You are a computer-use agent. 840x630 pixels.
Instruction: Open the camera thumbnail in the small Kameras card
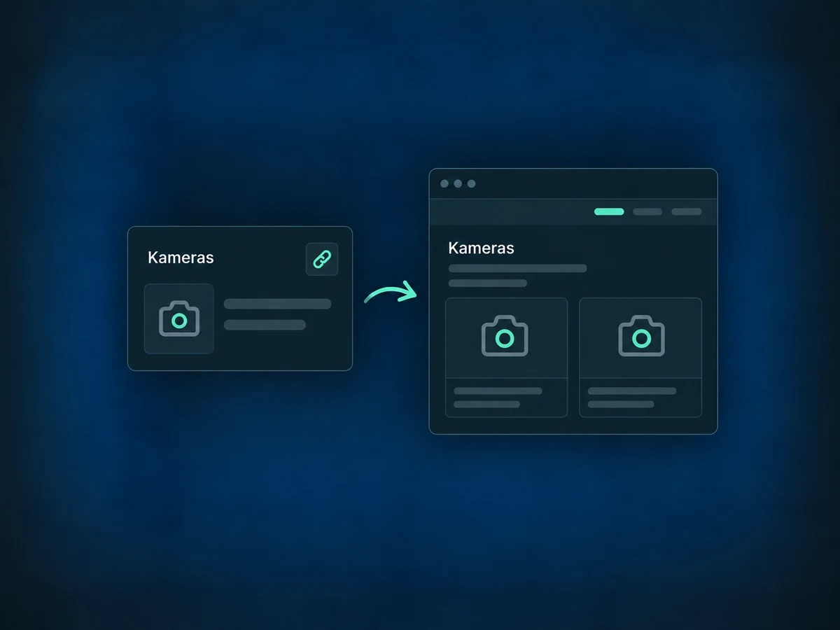point(179,318)
